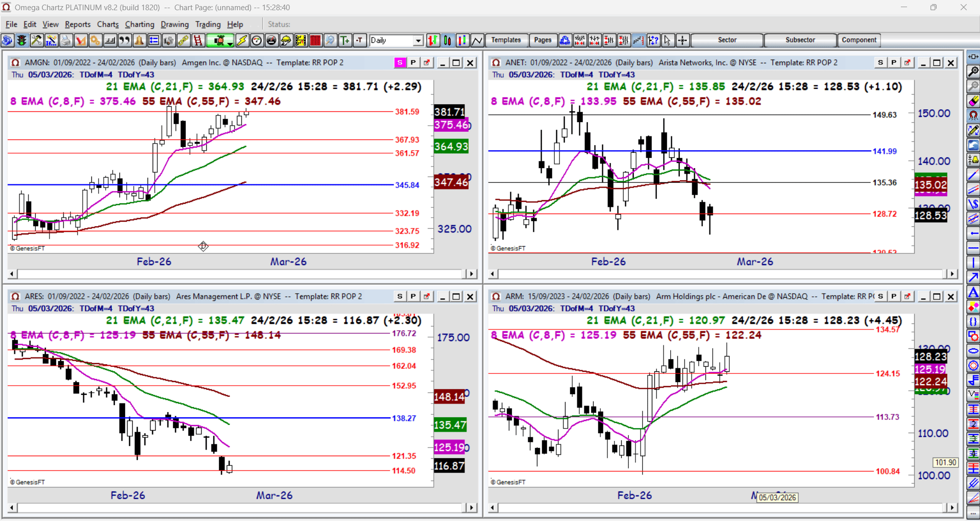980x521 pixels.
Task: Toggle the P button on AMGN chart
Action: pyautogui.click(x=413, y=63)
